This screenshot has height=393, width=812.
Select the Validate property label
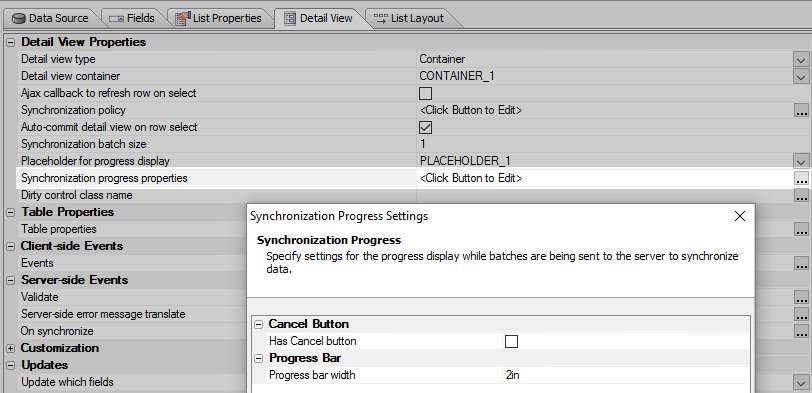[39, 297]
